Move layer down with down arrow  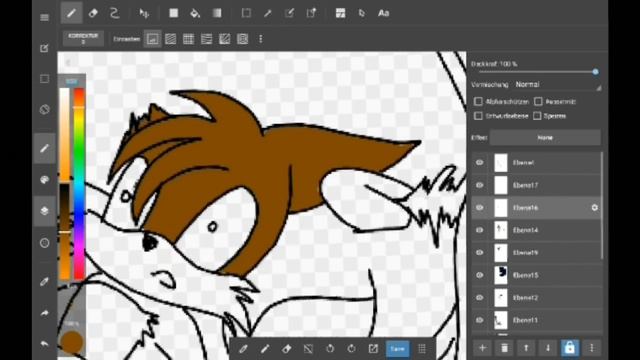click(x=548, y=348)
